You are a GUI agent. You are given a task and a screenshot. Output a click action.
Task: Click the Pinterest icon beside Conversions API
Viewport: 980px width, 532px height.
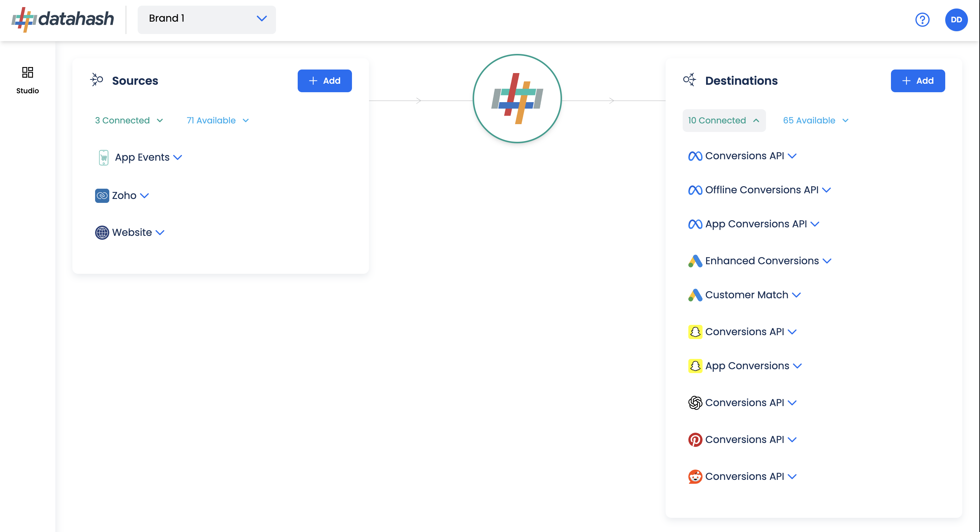pyautogui.click(x=695, y=439)
